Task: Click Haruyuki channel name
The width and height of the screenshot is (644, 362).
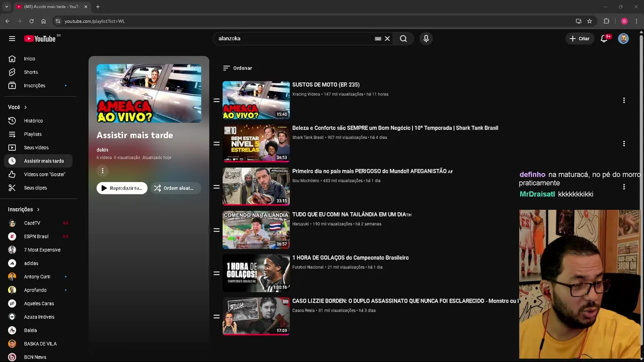Action: click(300, 224)
